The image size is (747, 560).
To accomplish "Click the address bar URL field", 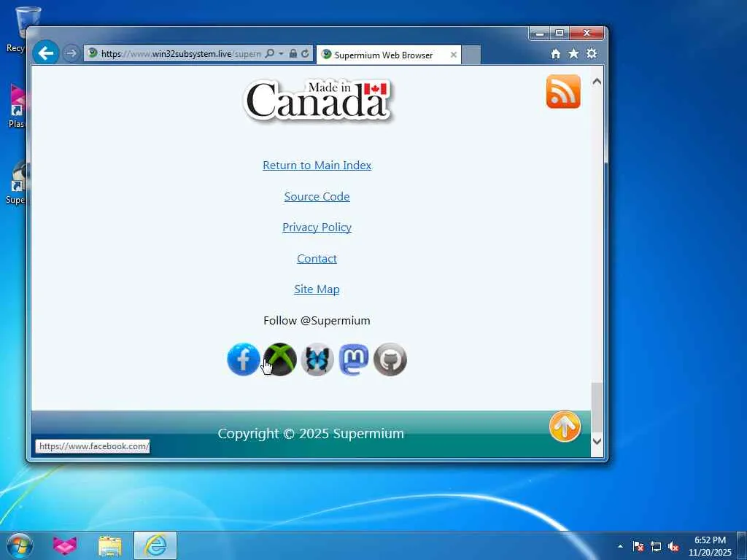I will [x=181, y=54].
